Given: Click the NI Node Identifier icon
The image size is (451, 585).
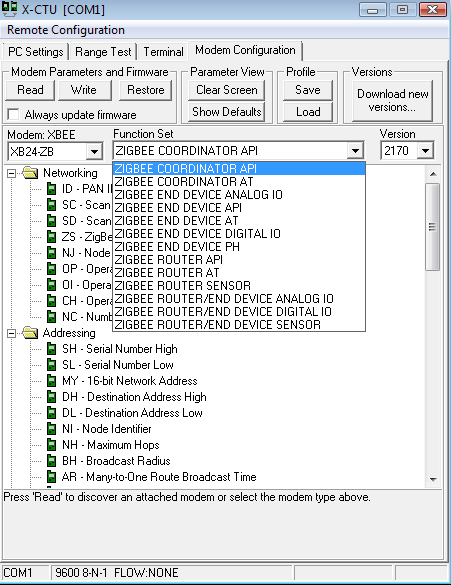Looking at the screenshot, I should [x=51, y=429].
